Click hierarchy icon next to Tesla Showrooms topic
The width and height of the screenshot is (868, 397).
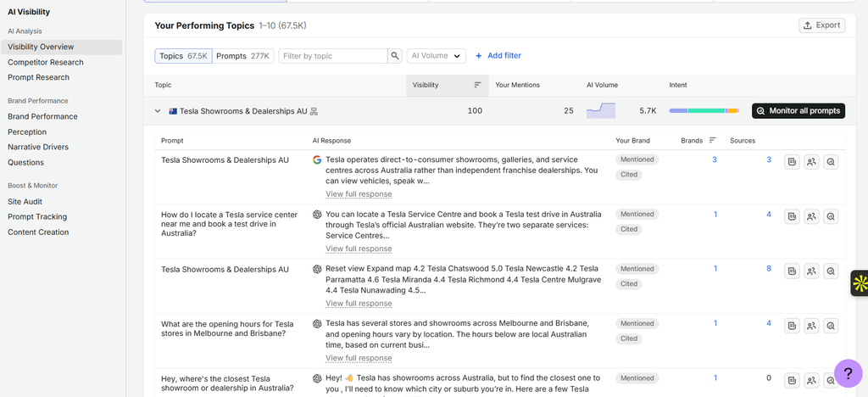314,111
